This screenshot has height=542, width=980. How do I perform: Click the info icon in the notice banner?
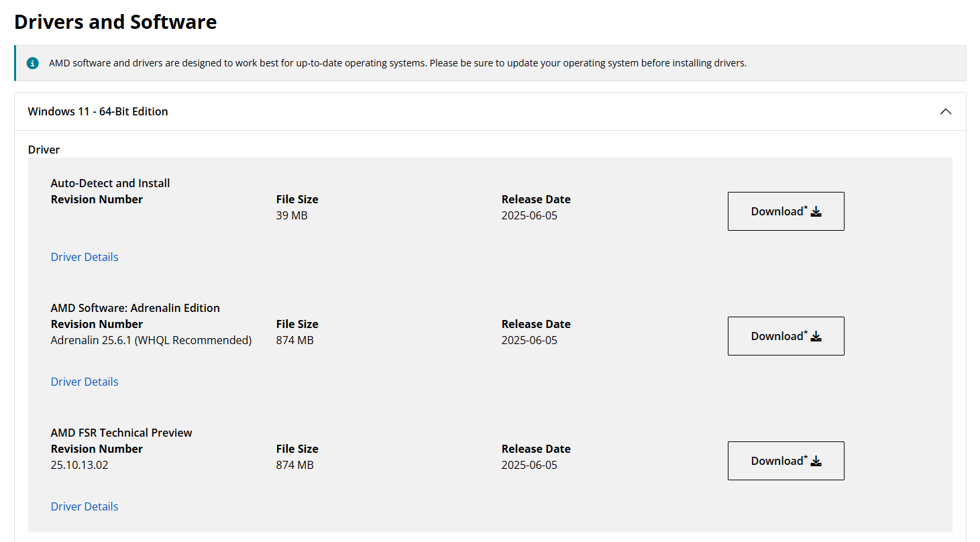(33, 63)
